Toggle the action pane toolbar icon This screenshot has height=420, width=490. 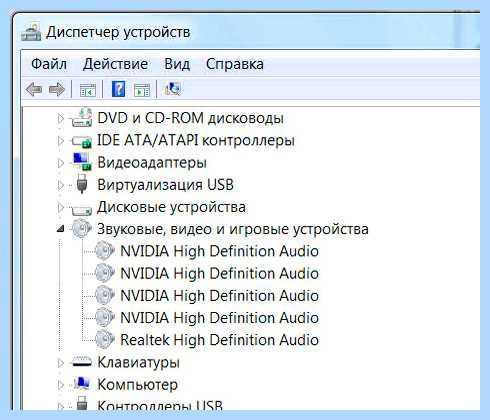(142, 90)
